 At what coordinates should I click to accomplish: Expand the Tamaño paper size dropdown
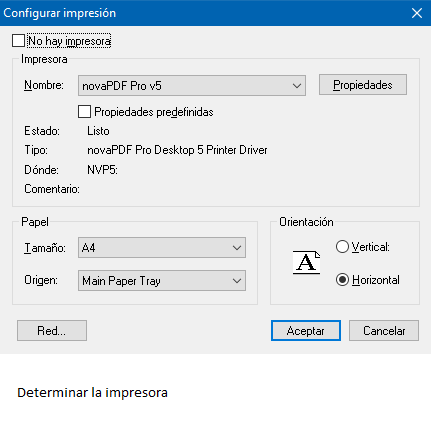coord(162,248)
